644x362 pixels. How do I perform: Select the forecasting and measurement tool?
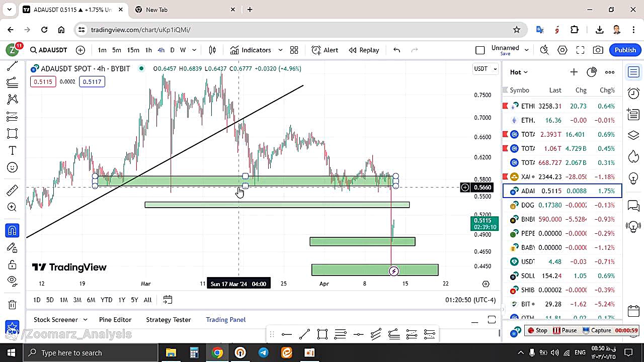pos(13,117)
